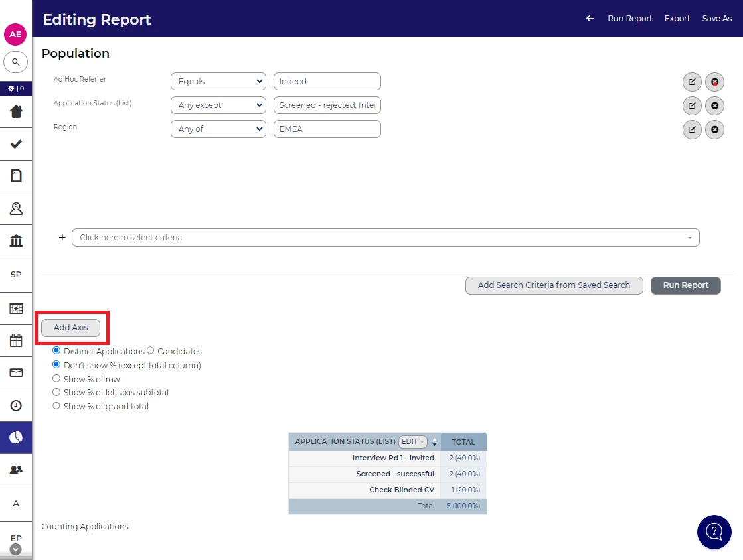Viewport: 743px width, 560px height.
Task: Click the Counting Applications text
Action: pos(85,526)
